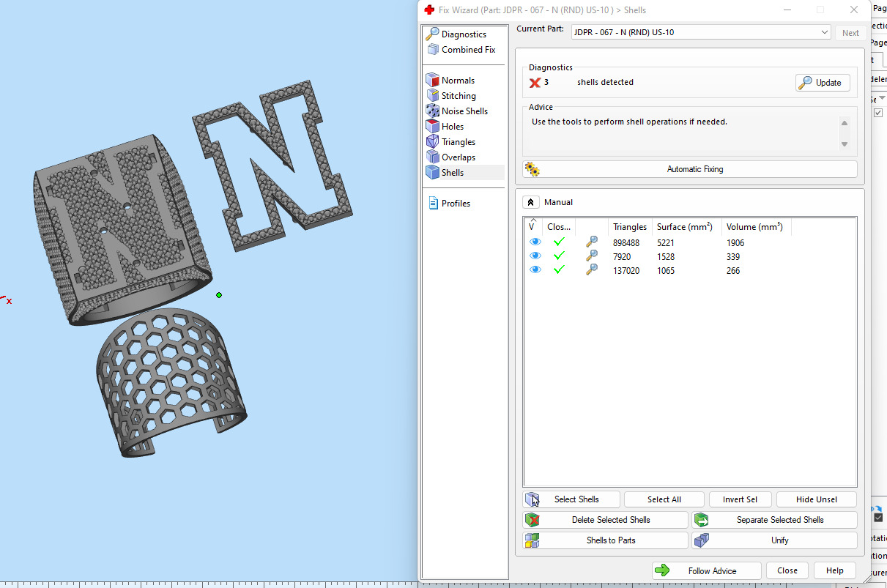The width and height of the screenshot is (887, 588).
Task: Go to the Stitching fix step
Action: [459, 96]
